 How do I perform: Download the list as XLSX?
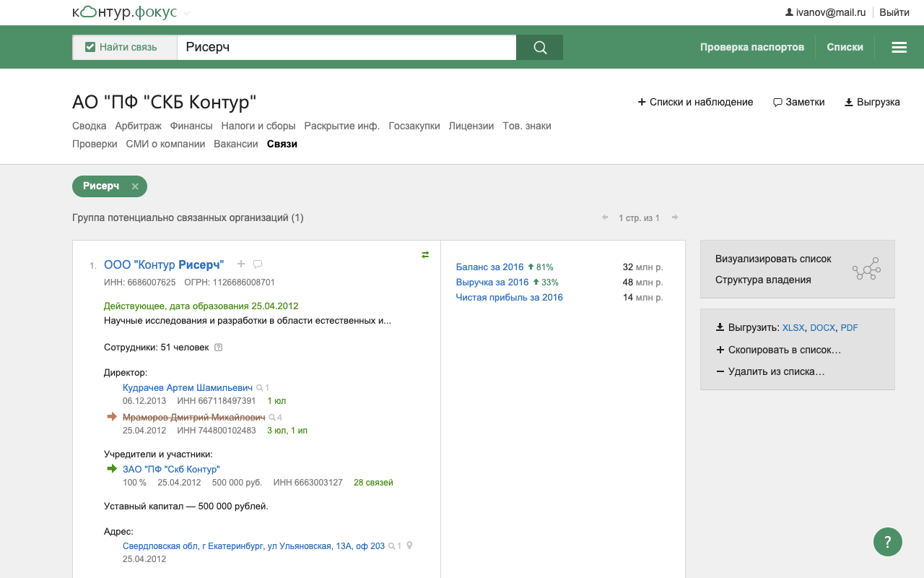pyautogui.click(x=793, y=327)
